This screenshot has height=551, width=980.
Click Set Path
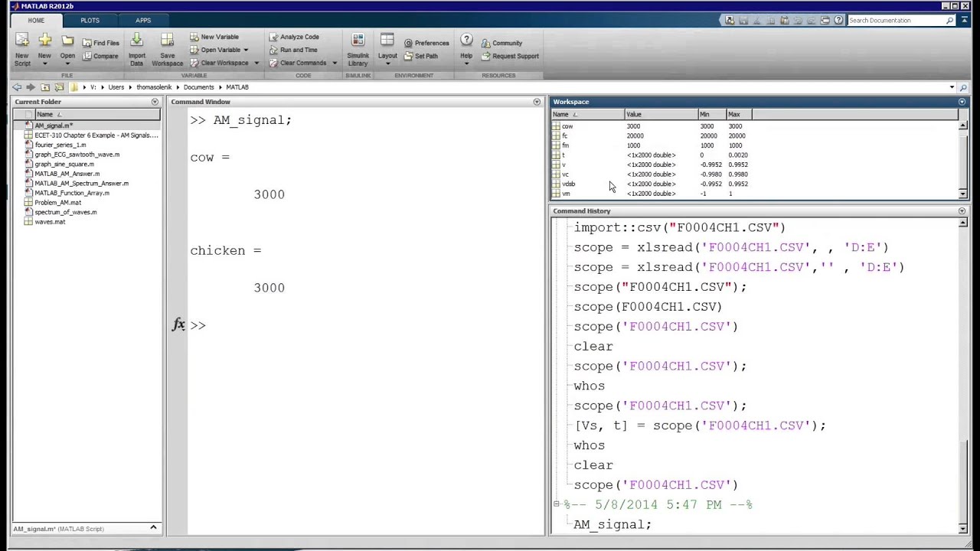coord(421,56)
